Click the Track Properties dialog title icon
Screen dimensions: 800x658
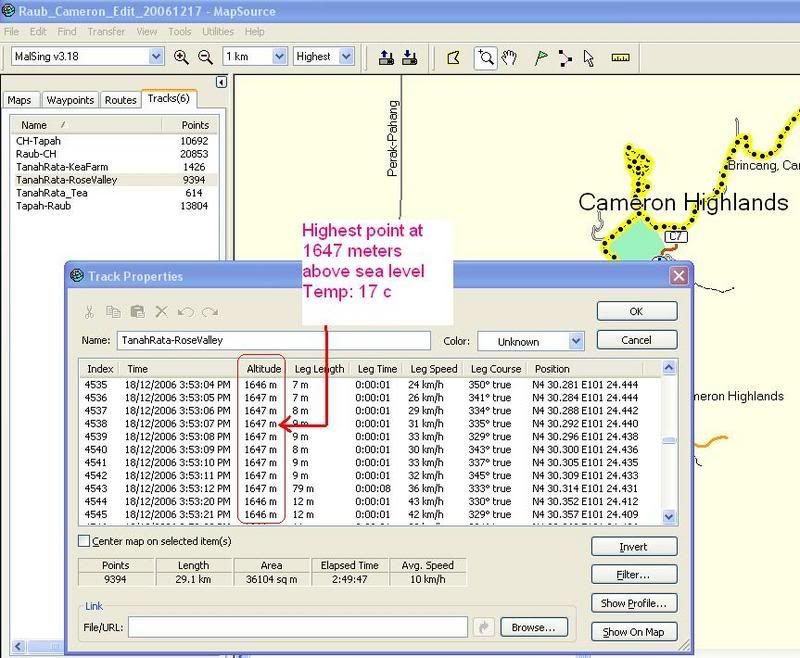pos(77,276)
